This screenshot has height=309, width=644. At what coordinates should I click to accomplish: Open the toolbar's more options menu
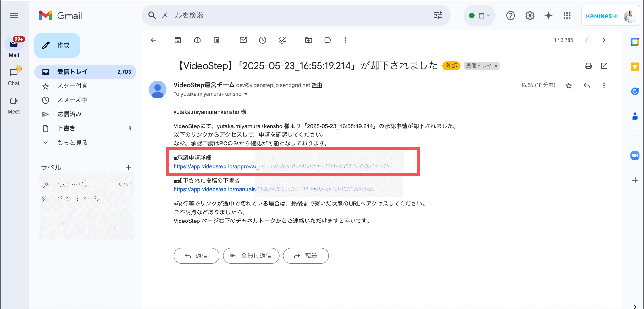[x=346, y=40]
